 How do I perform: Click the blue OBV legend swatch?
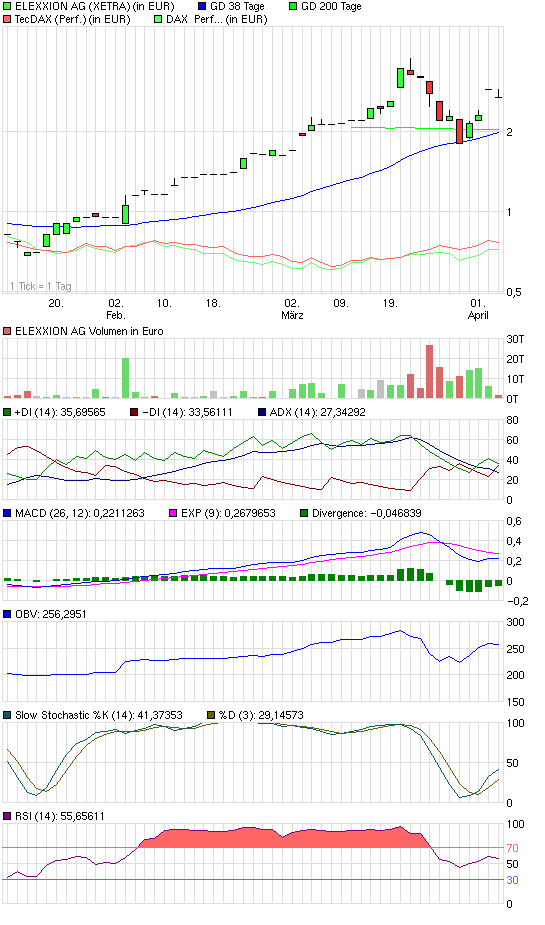(x=7, y=614)
